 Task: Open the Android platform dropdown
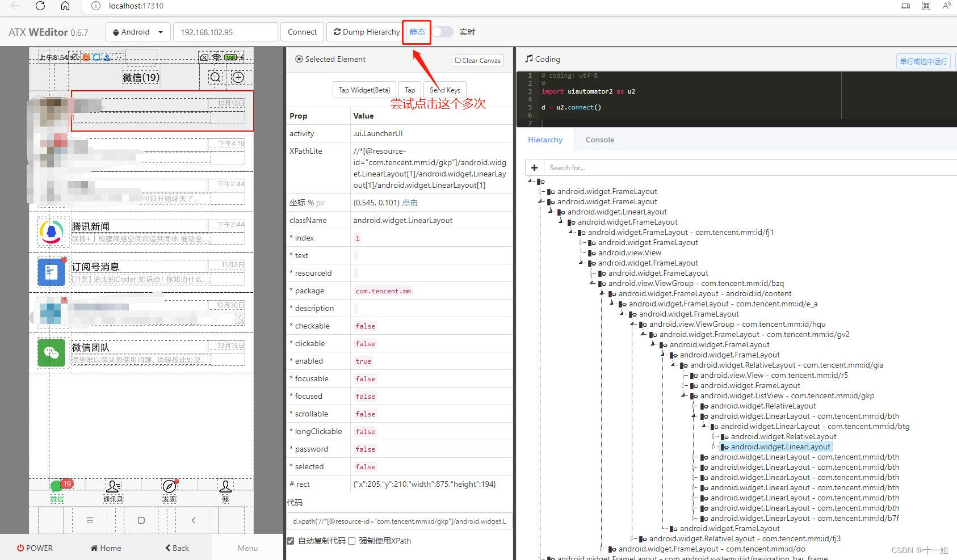pyautogui.click(x=138, y=32)
